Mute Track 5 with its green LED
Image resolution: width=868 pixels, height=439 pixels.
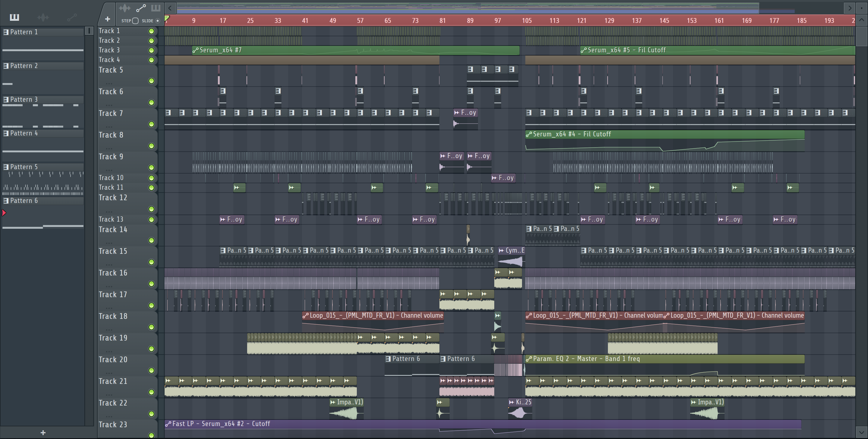[x=151, y=81]
